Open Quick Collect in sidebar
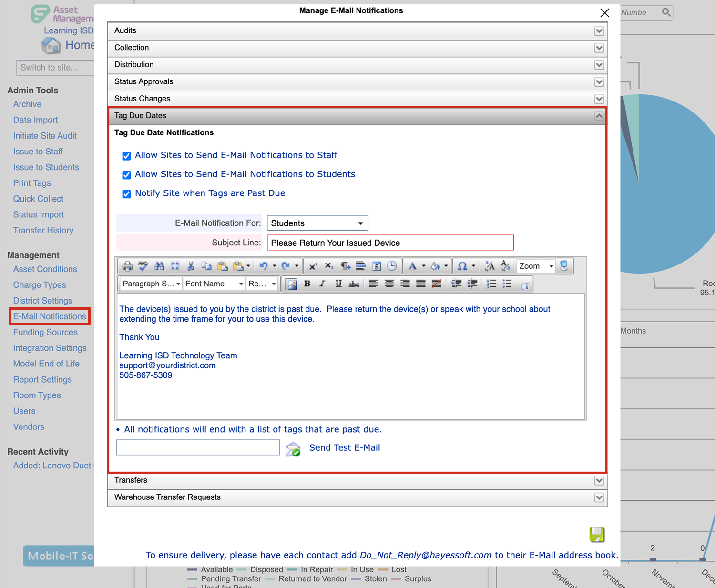This screenshot has height=588, width=715. [x=38, y=199]
